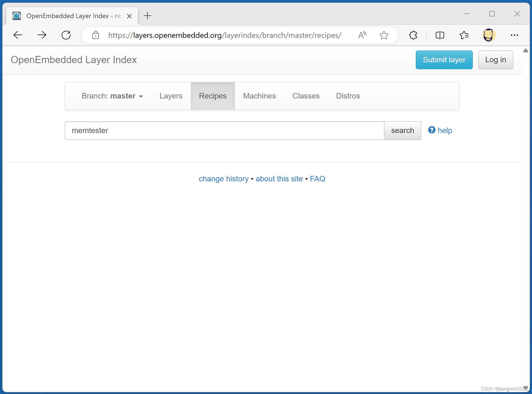Select the OpenEmbedded Layer Index browser tab
Viewport: 532px width, 394px height.
(72, 16)
